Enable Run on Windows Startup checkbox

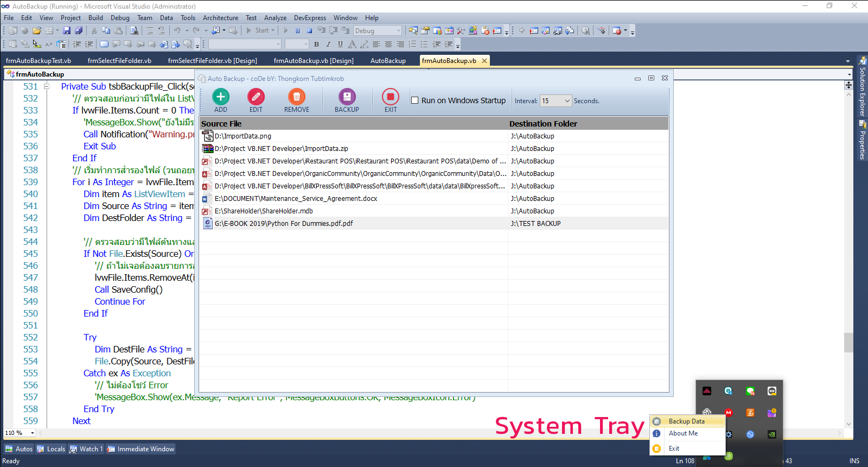click(x=415, y=100)
